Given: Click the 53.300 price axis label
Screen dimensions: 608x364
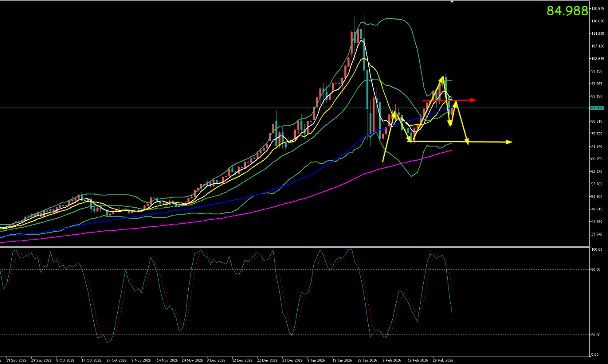Looking at the screenshot, I should click(x=597, y=197).
